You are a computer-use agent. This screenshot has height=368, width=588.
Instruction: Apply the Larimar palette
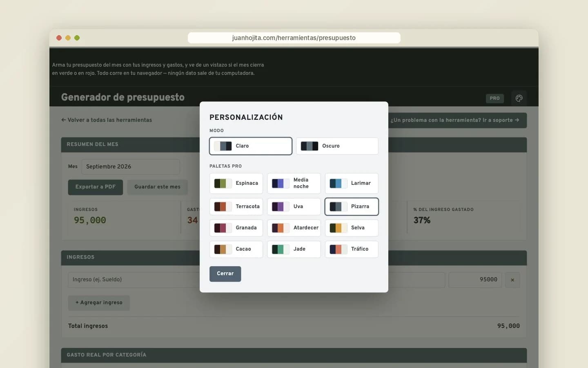[352, 183]
